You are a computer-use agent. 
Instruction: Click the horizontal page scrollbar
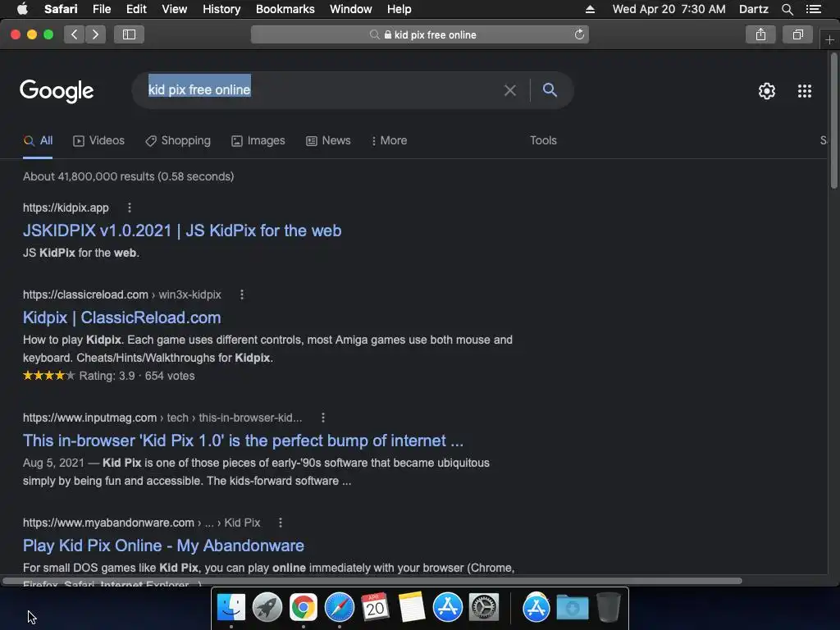pyautogui.click(x=372, y=581)
